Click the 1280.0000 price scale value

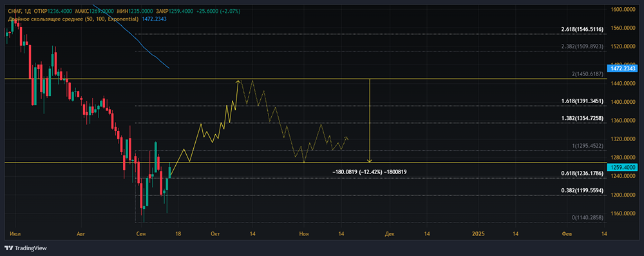(622, 158)
